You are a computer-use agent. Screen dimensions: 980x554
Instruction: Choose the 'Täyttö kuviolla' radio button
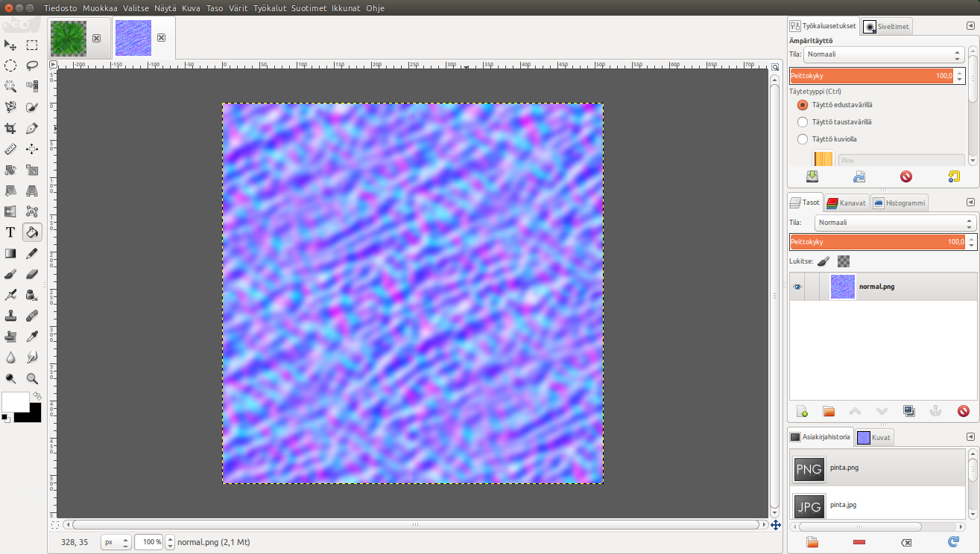(x=803, y=139)
